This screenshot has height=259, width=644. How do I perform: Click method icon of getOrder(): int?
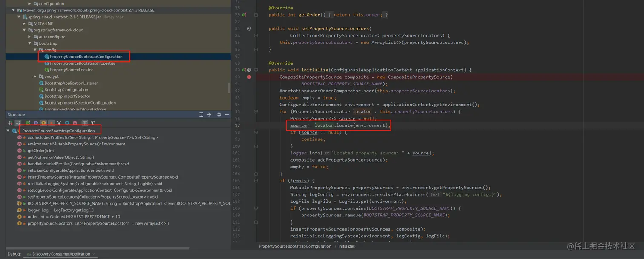click(19, 151)
